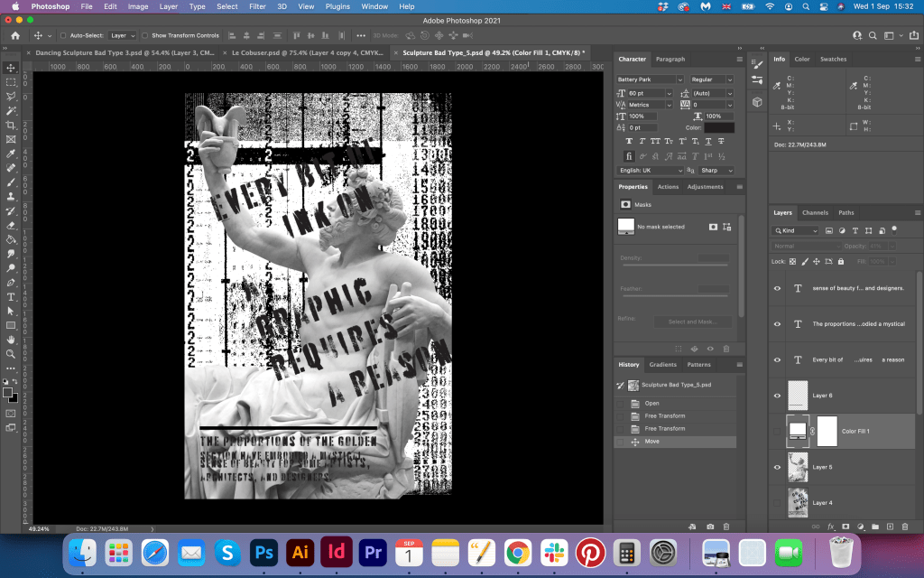The image size is (924, 578).
Task: Click the Character panel text color swatch
Action: 719,127
